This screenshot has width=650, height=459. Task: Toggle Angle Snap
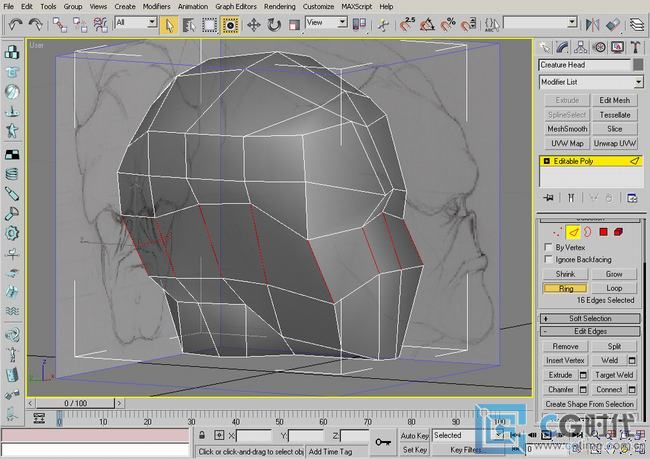427,25
